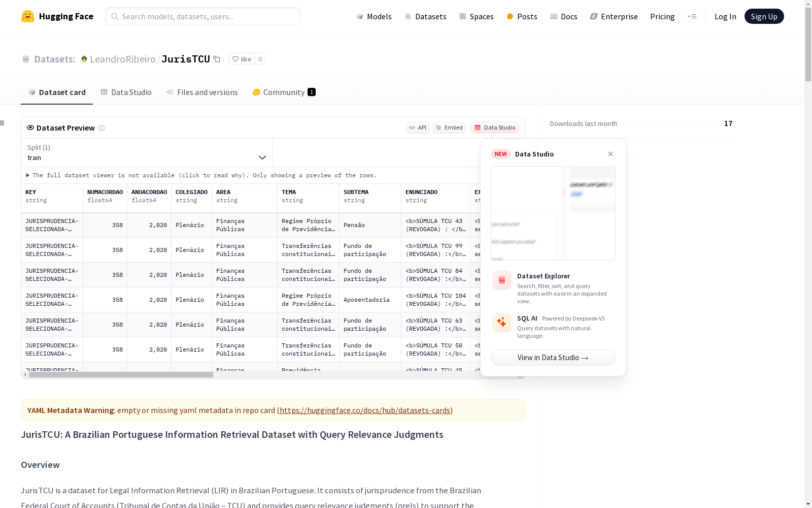Open the datasets-cards docs link
812x508 pixels.
[365, 410]
